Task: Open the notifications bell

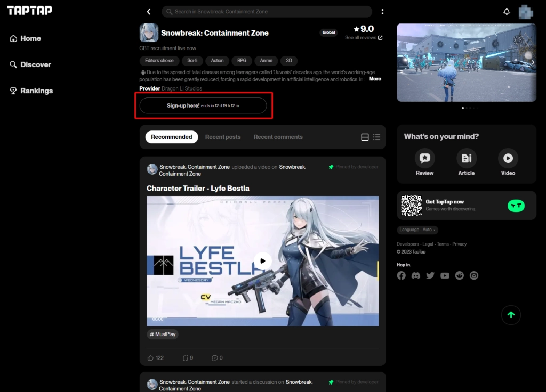Action: click(x=507, y=12)
